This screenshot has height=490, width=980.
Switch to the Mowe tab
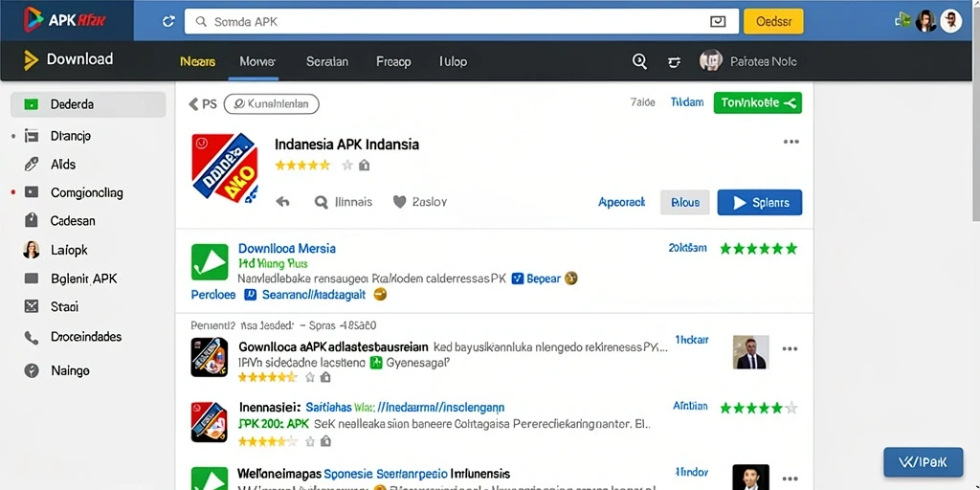256,62
